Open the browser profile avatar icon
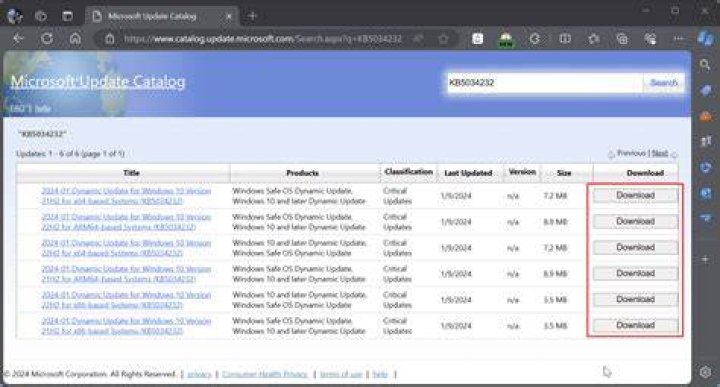Screen dimensions: 720x387 15,16
